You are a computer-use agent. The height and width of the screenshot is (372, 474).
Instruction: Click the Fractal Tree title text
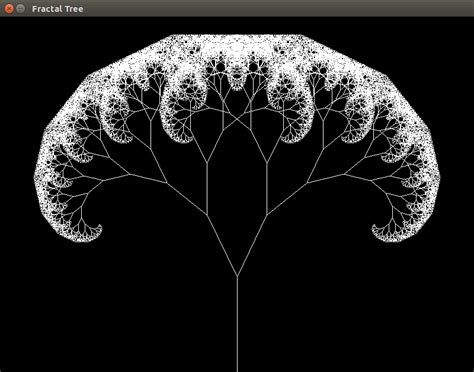pyautogui.click(x=57, y=9)
